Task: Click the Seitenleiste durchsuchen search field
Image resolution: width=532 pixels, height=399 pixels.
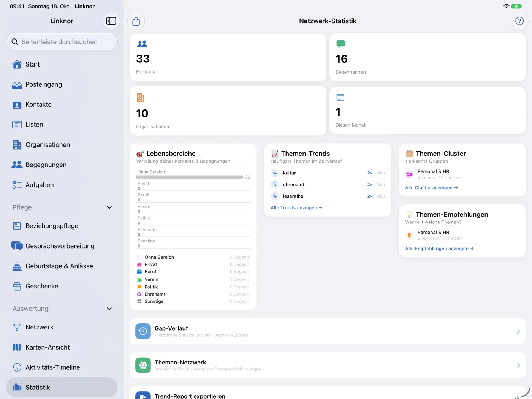Action: point(62,42)
